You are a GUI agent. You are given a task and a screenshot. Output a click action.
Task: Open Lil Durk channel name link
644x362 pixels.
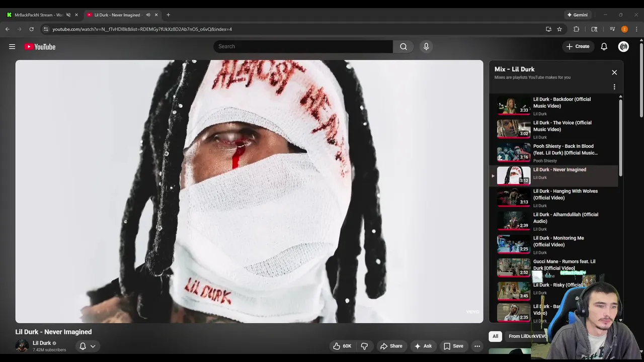(x=42, y=343)
